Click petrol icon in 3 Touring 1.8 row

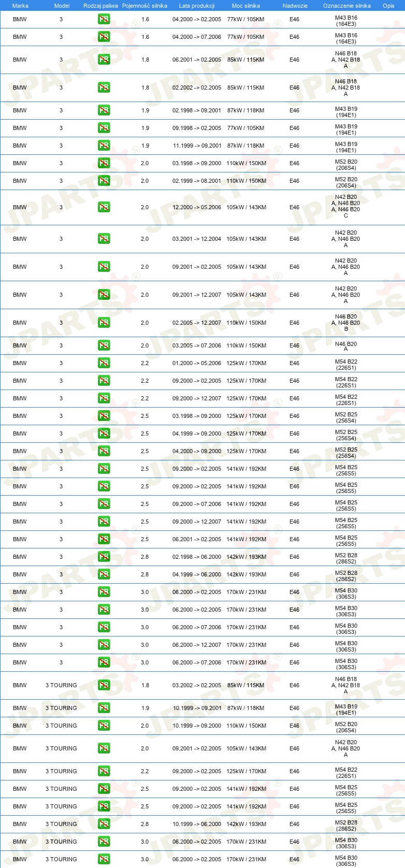(x=104, y=685)
